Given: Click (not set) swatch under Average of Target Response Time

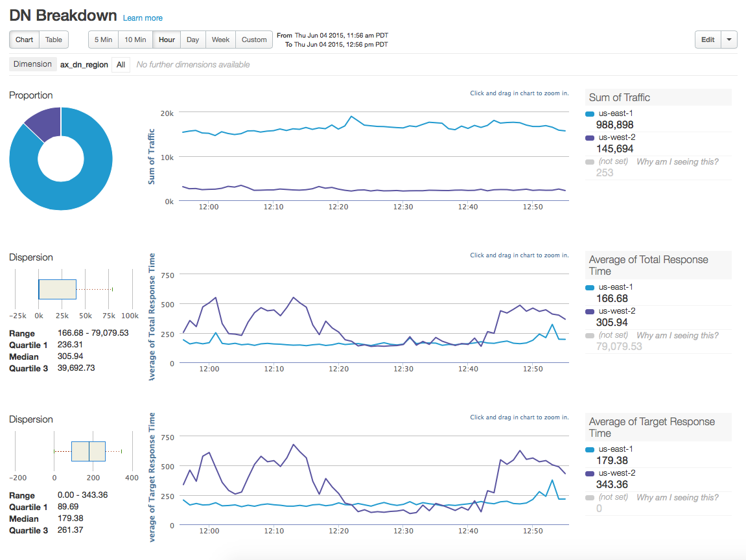Looking at the screenshot, I should 590,498.
